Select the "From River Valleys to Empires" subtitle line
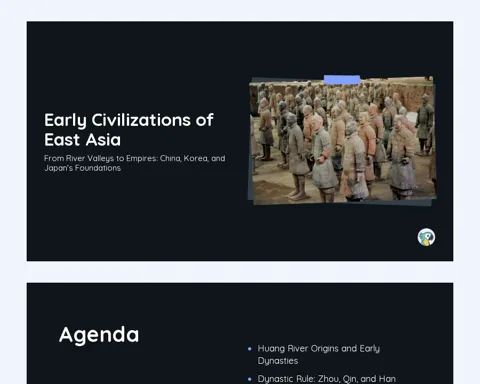The image size is (480, 384). [x=134, y=158]
